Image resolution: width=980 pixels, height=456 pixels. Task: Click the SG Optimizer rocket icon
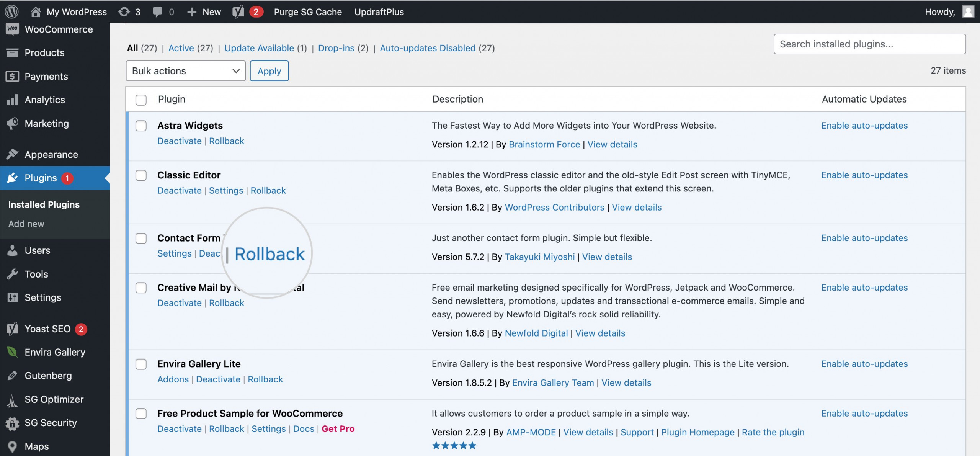[12, 400]
